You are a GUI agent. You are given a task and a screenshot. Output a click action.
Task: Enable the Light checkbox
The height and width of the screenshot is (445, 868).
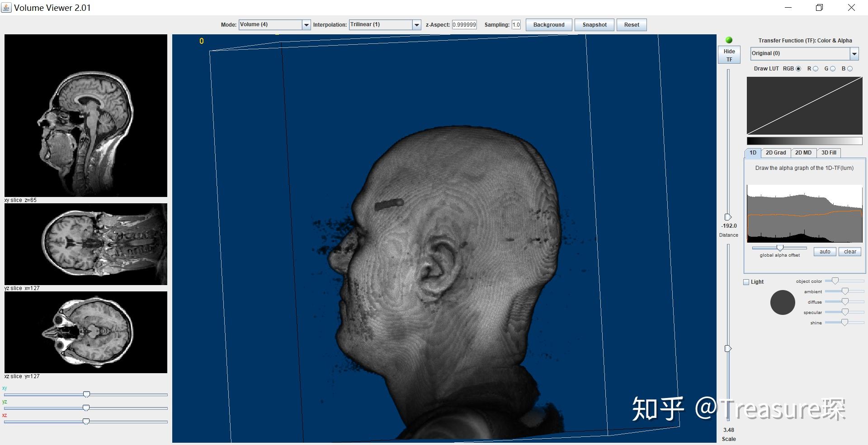tap(746, 281)
